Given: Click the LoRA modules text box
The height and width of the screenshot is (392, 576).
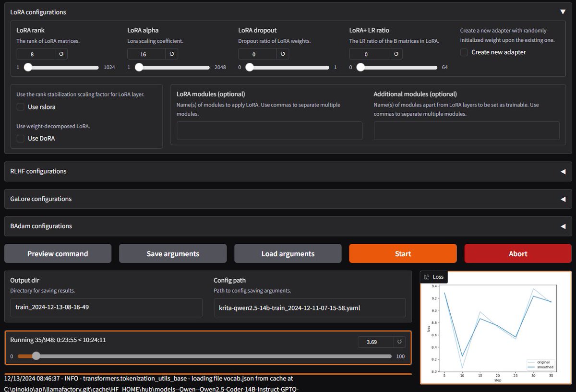Looking at the screenshot, I should coord(269,131).
